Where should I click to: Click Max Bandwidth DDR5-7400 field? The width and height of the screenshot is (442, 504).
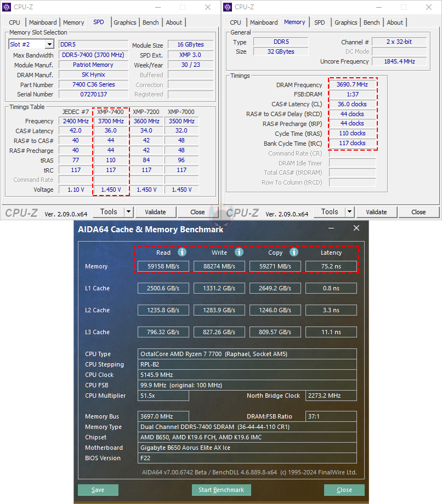click(x=93, y=55)
